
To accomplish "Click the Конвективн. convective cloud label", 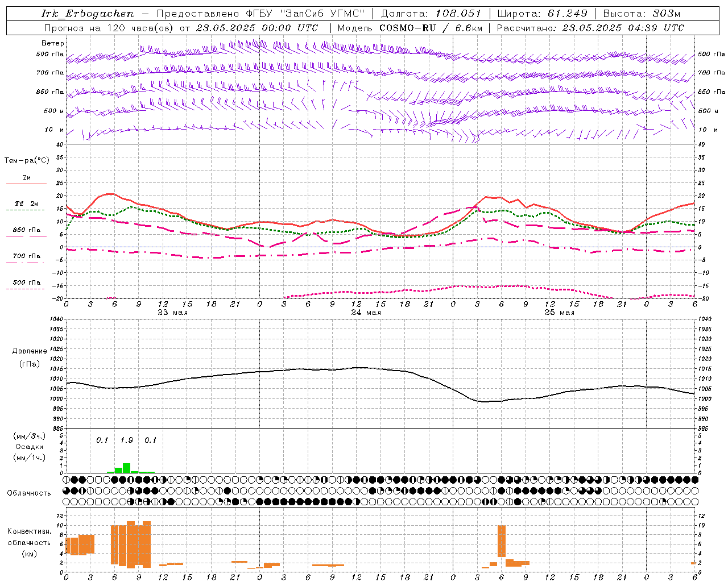I will (30, 531).
